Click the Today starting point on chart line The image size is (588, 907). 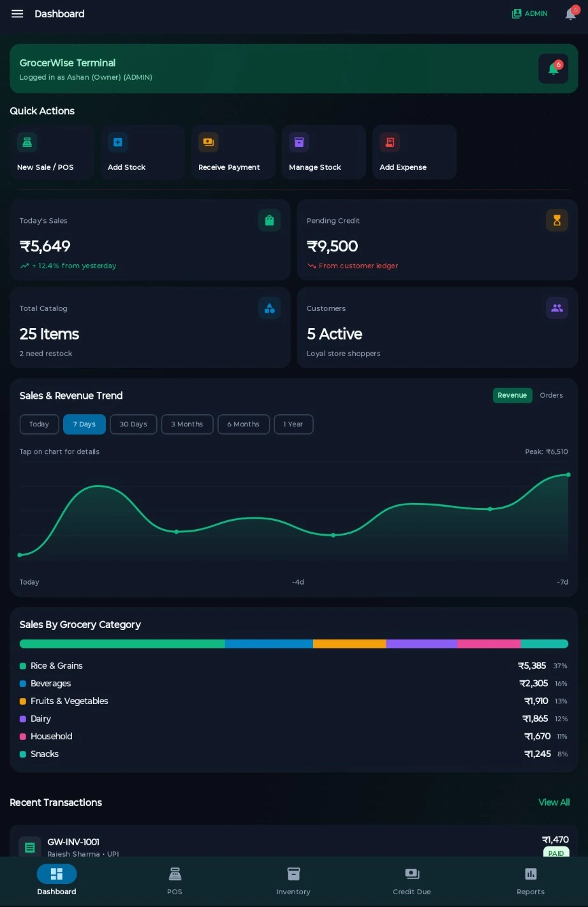point(20,555)
